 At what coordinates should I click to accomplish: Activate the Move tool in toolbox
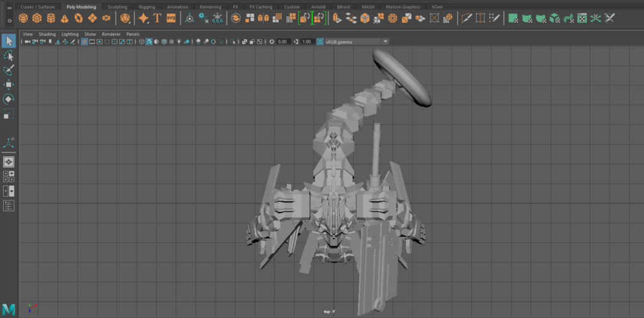point(9,85)
